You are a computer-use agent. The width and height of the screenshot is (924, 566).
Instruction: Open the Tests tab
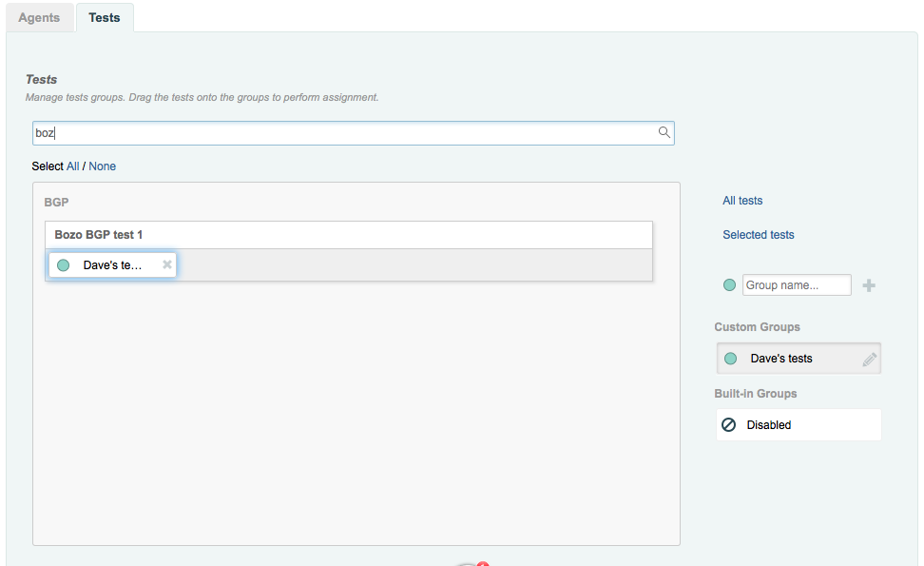[105, 18]
